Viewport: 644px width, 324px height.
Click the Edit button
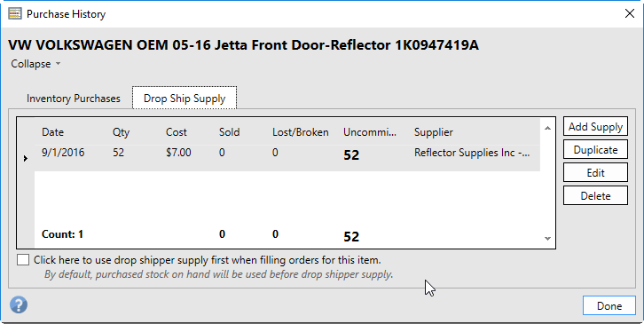(595, 173)
